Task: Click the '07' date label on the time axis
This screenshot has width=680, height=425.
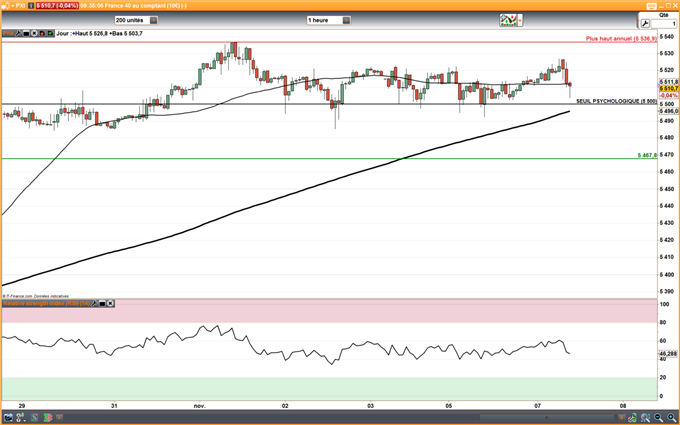Action: (538, 406)
